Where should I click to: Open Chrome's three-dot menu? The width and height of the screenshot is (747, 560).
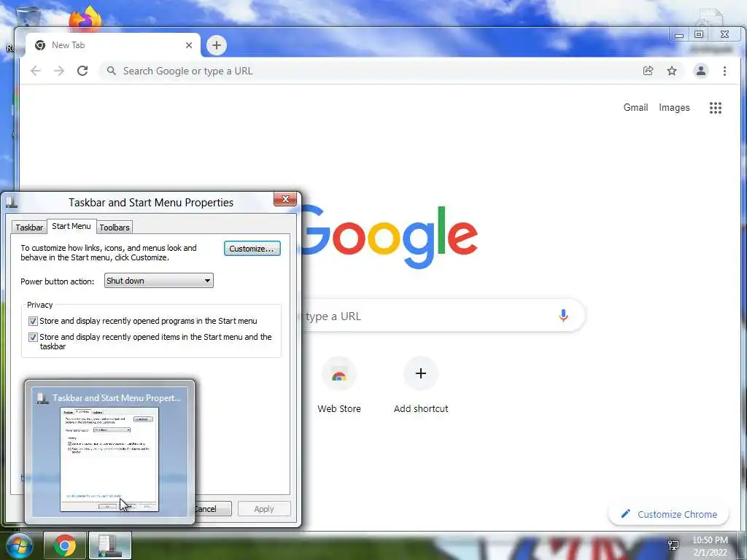(724, 71)
